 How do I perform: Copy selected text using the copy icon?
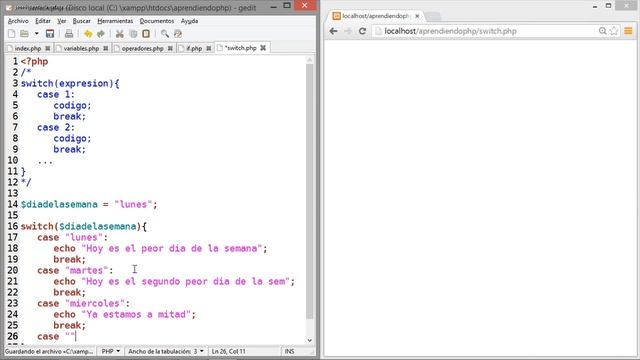(133, 34)
